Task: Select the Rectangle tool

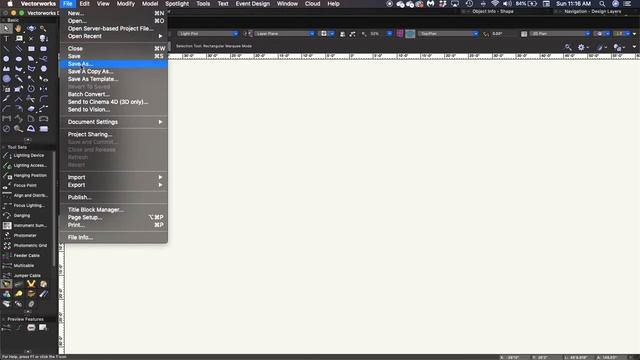Action: (31, 49)
